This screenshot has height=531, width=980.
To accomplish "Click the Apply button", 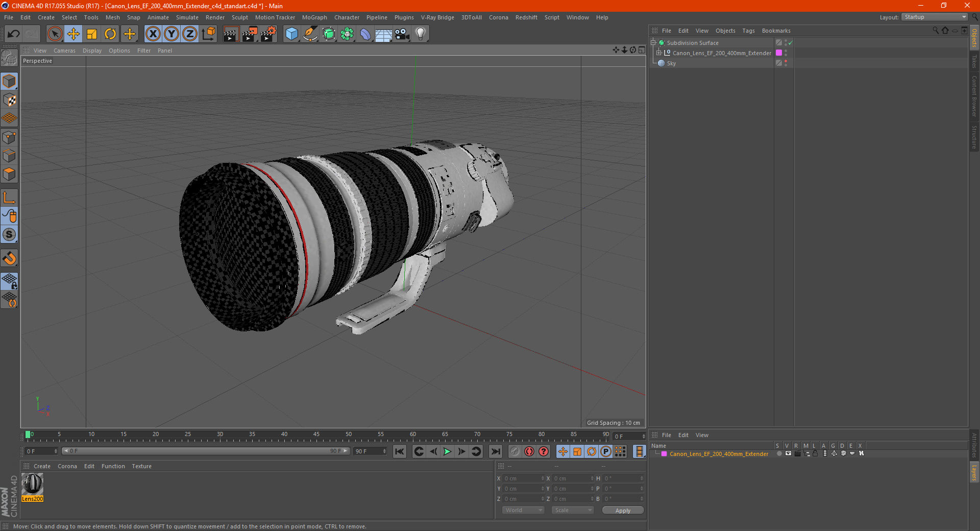I will (x=623, y=511).
